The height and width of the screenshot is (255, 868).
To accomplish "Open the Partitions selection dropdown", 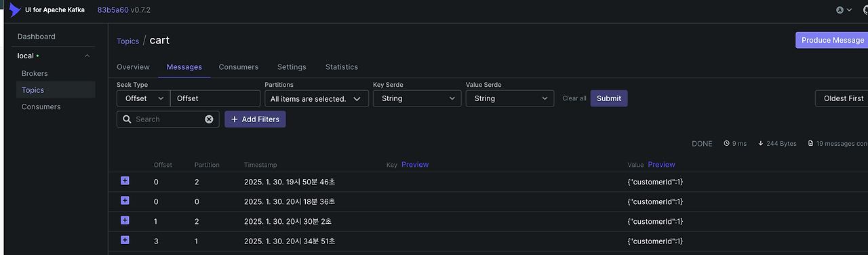I will point(317,98).
